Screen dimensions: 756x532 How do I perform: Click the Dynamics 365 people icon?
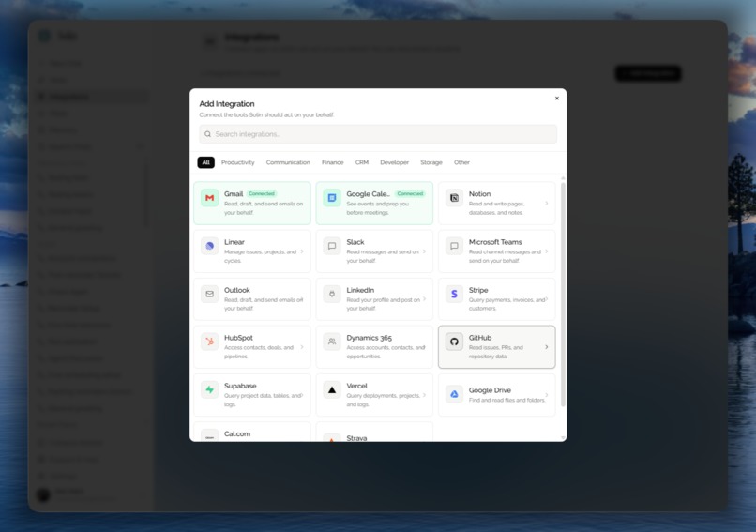pos(332,342)
